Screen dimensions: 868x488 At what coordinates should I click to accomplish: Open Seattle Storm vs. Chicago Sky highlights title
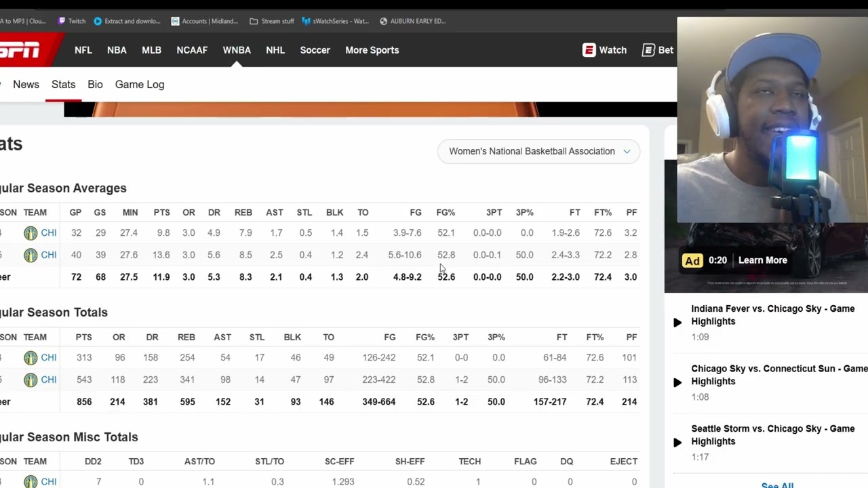(x=773, y=435)
